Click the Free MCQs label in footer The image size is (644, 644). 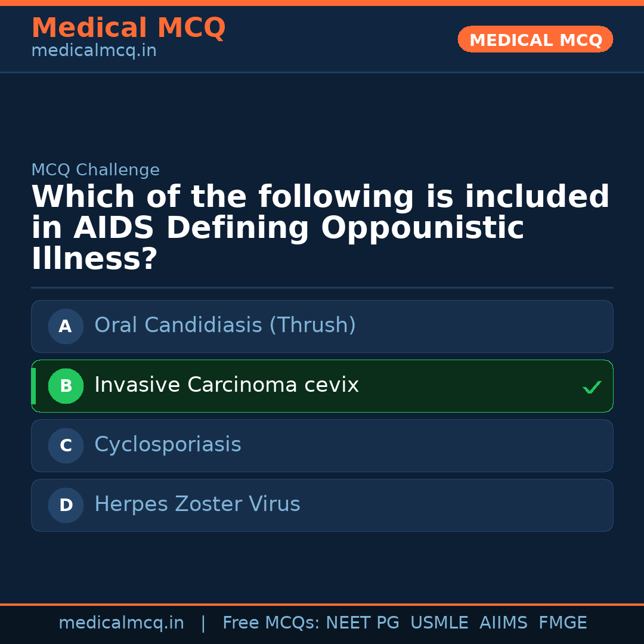tap(271, 623)
